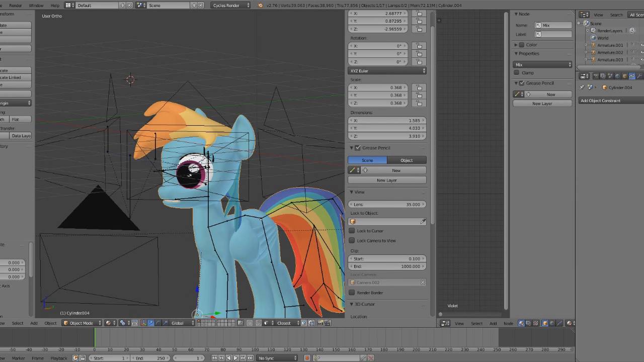
Task: Open the Node menu in node editor
Action: click(508, 323)
